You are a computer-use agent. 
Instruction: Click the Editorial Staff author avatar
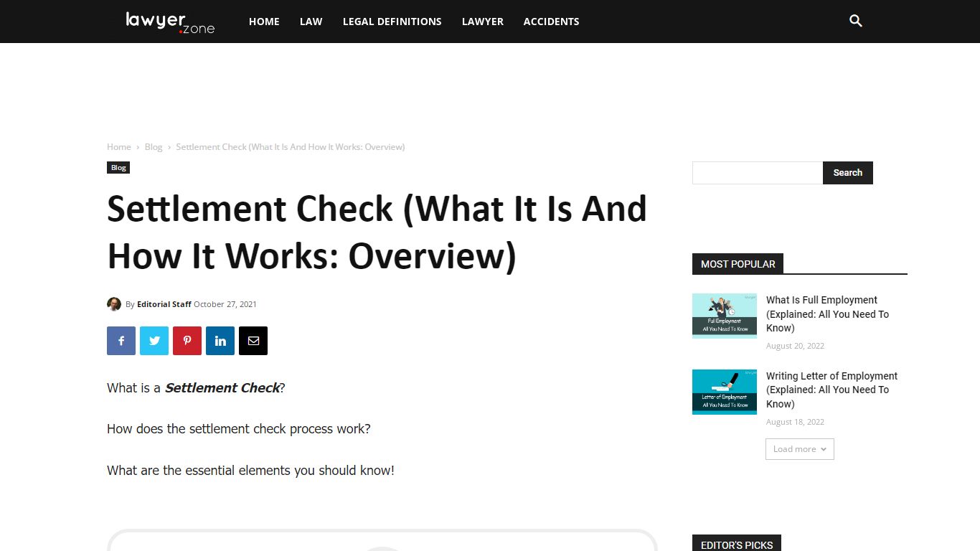114,304
